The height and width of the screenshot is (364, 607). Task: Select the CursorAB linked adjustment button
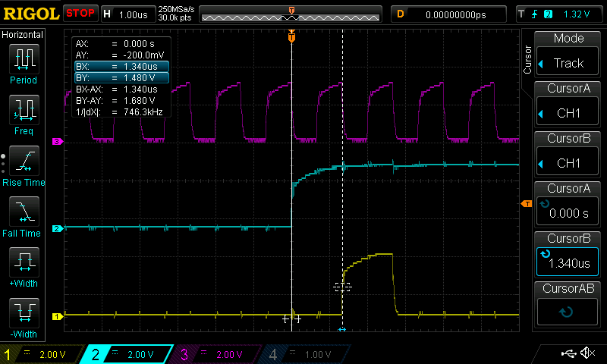tap(568, 311)
